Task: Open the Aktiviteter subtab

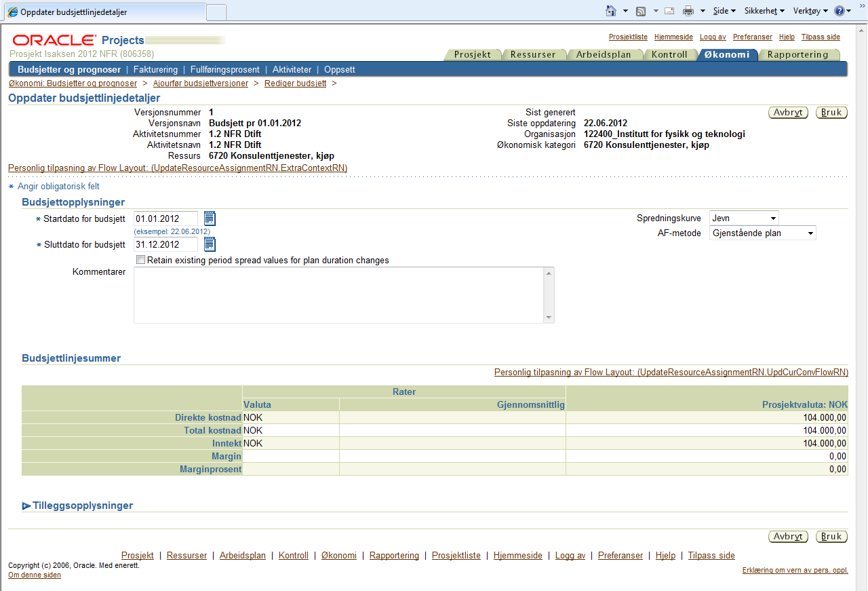Action: click(292, 69)
